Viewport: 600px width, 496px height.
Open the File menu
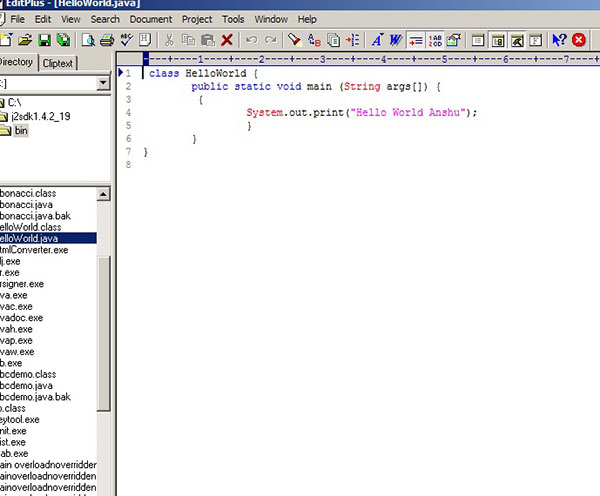pos(18,19)
